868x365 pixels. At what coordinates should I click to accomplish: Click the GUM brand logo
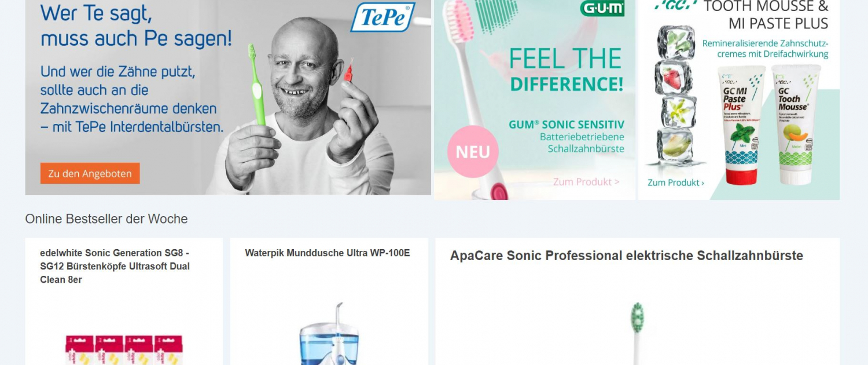[x=602, y=8]
